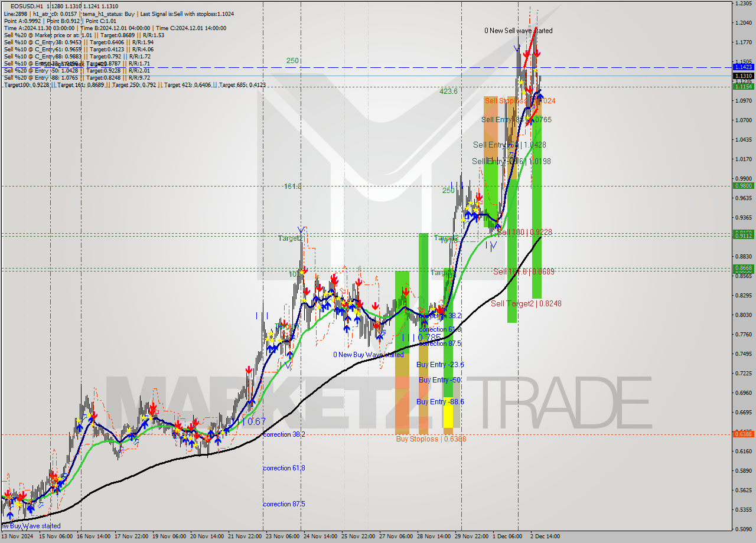Click the 'Buy Entry -23.6' label
The image size is (756, 543).
click(440, 365)
